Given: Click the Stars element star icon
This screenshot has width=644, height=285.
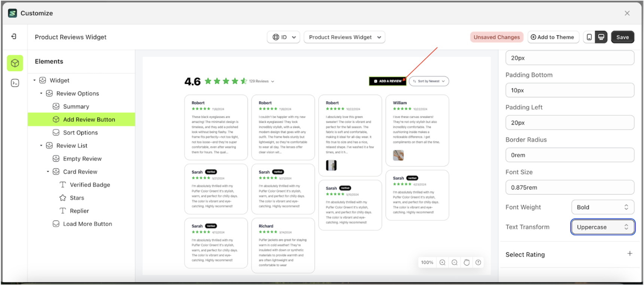Looking at the screenshot, I should pyautogui.click(x=63, y=198).
